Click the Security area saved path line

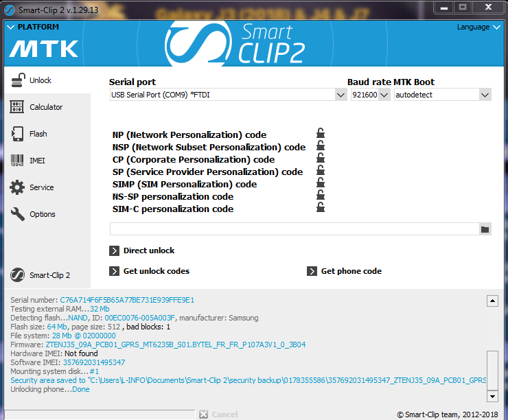249,380
